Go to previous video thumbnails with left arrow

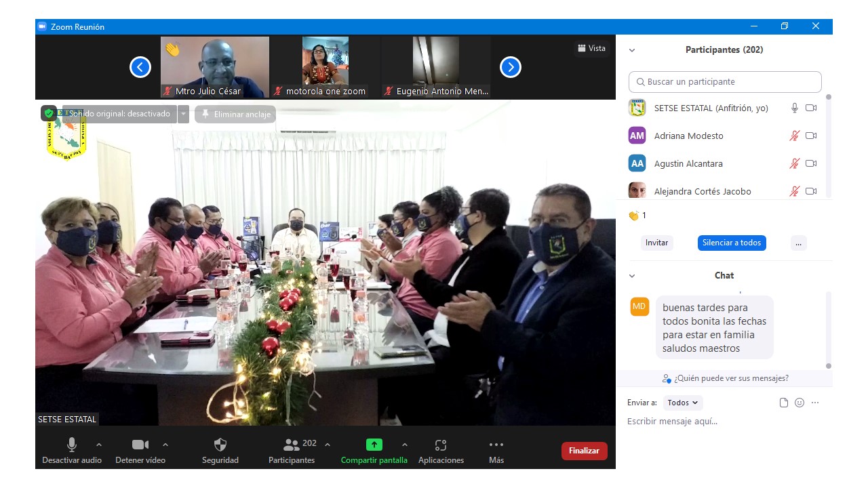point(140,67)
